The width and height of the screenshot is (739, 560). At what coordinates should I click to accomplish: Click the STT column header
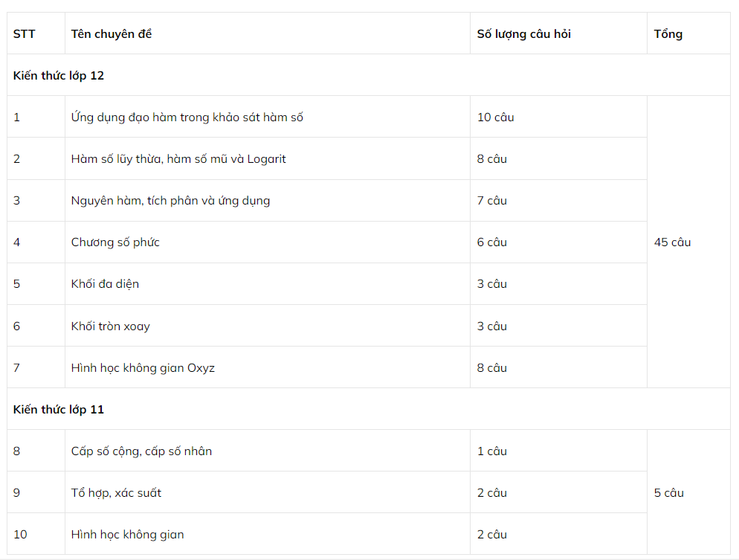click(x=24, y=34)
